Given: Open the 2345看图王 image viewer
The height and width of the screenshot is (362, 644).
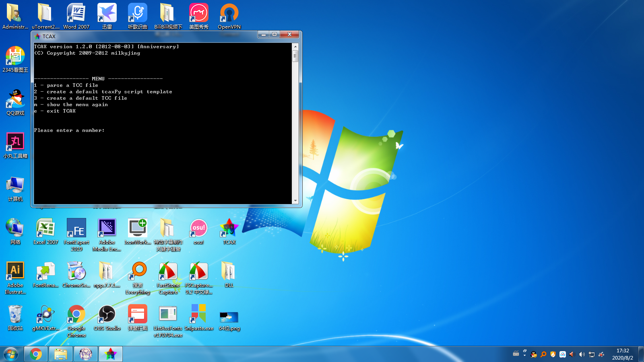Looking at the screenshot, I should (15, 59).
